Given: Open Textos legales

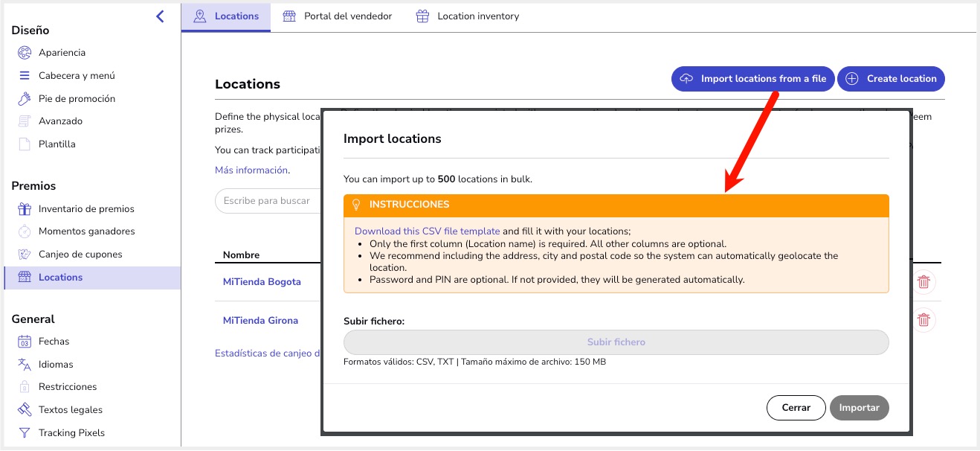Looking at the screenshot, I should 71,410.
